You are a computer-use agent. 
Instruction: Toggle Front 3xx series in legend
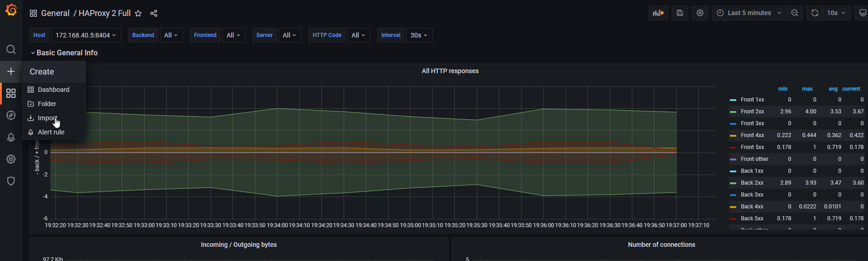753,123
